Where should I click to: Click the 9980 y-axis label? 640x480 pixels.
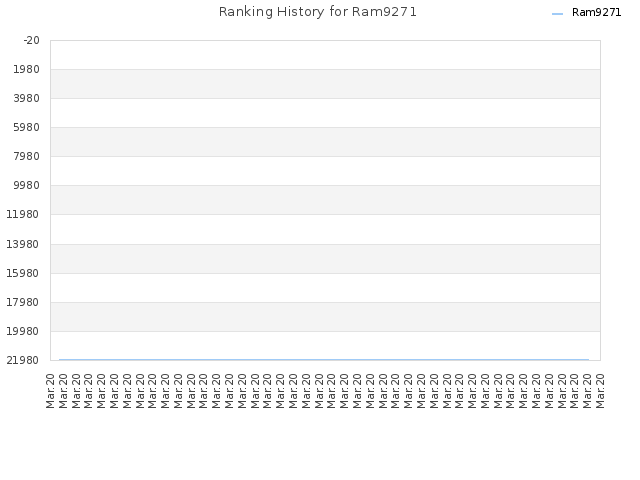point(27,185)
